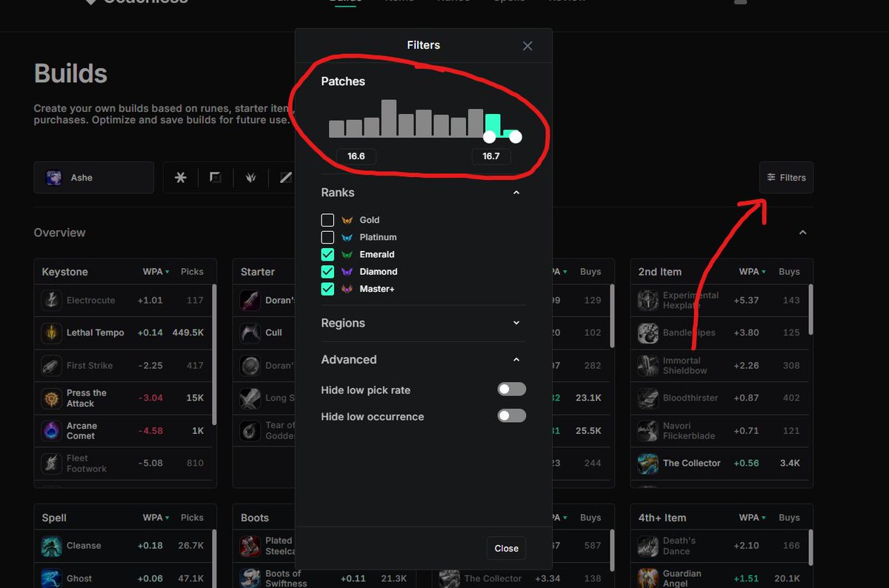This screenshot has height=588, width=889.
Task: Click the Buys column header in 4th+ Item
Action: [x=789, y=518]
